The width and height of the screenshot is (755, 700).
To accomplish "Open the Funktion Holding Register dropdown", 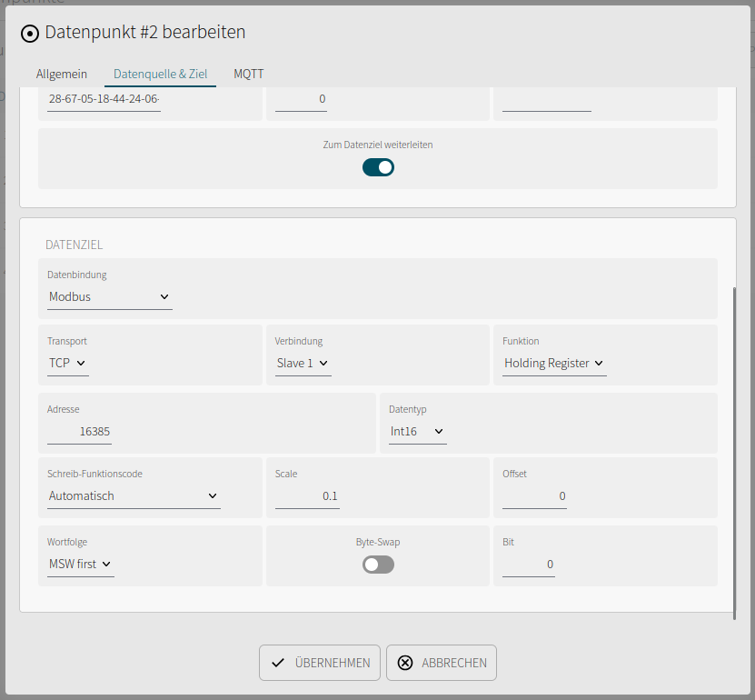I will pyautogui.click(x=554, y=364).
